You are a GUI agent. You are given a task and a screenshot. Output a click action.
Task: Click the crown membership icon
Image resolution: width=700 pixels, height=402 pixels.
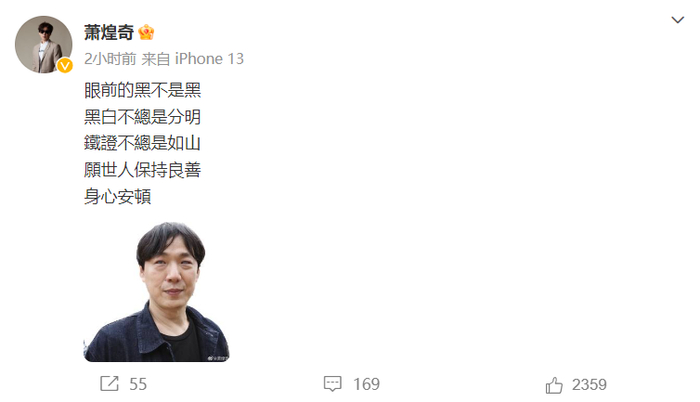coord(146,32)
